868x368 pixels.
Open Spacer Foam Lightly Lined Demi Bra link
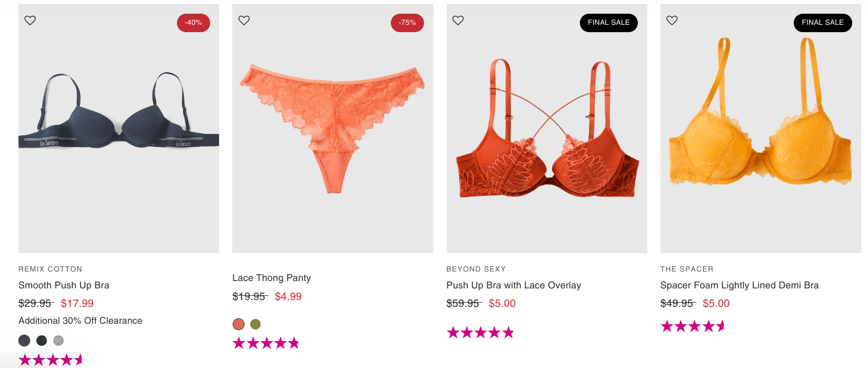click(x=739, y=285)
